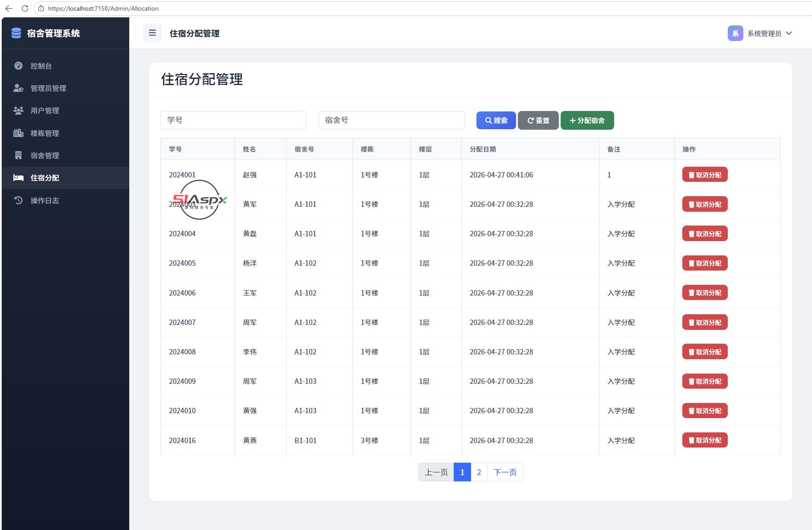
Task: Click 取消分配 for 李伟
Action: (x=705, y=352)
